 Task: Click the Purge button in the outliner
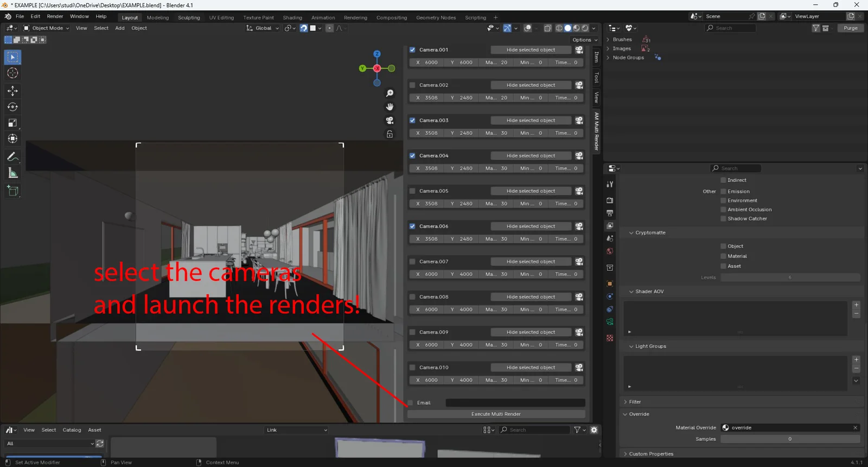pos(851,28)
